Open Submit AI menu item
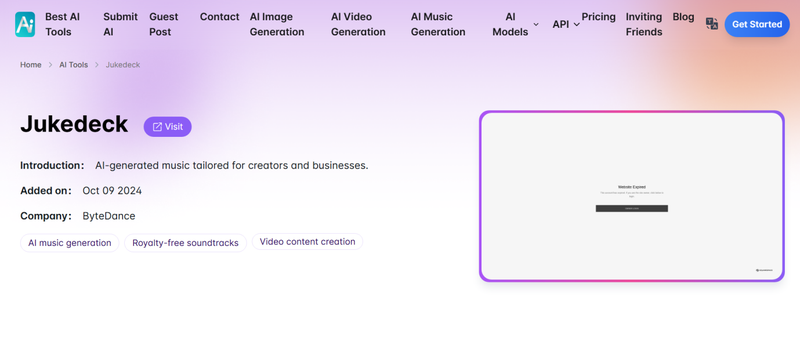Image resolution: width=800 pixels, height=363 pixels. pyautogui.click(x=120, y=25)
